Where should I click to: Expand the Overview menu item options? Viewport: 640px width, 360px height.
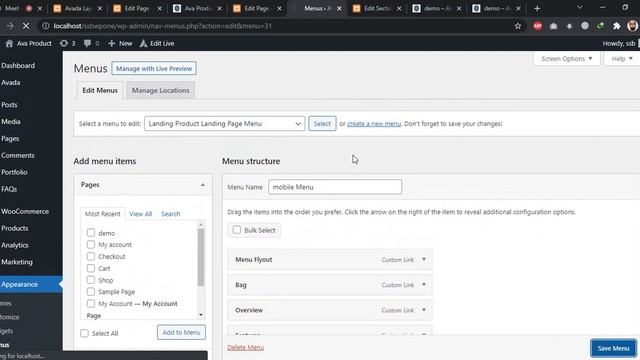[x=424, y=310]
